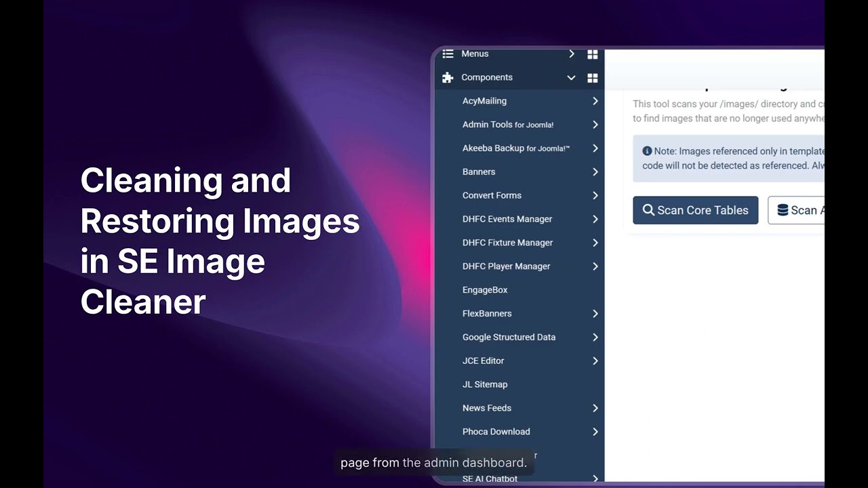Expand the Google Structured Data submenu arrow
868x488 pixels.
(595, 337)
